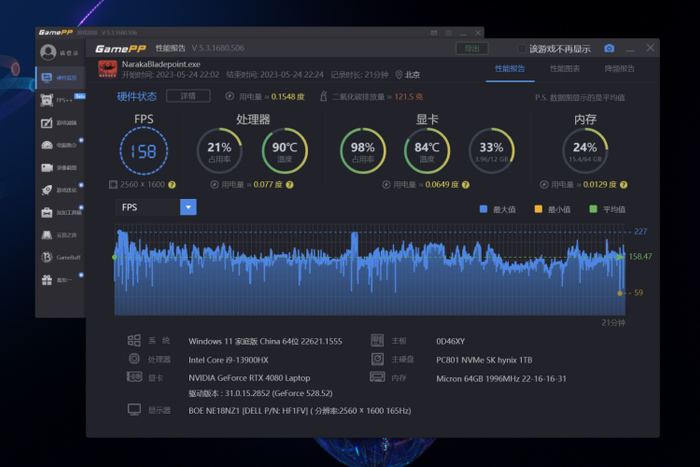Click the blue camera screenshot icon
The image size is (700, 467).
click(x=609, y=48)
